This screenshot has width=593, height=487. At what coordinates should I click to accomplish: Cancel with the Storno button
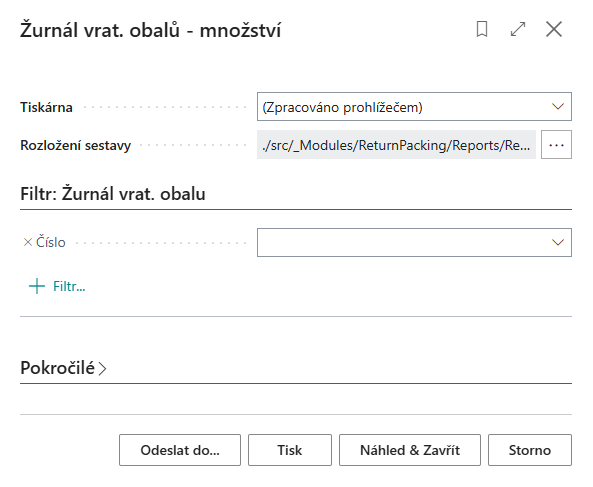pos(529,450)
